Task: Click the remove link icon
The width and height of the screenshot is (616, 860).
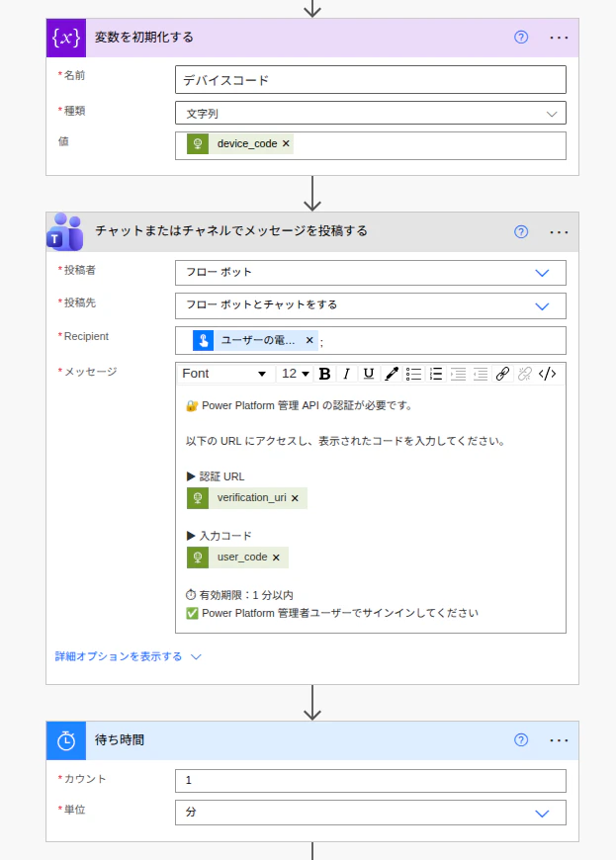Action: point(525,374)
